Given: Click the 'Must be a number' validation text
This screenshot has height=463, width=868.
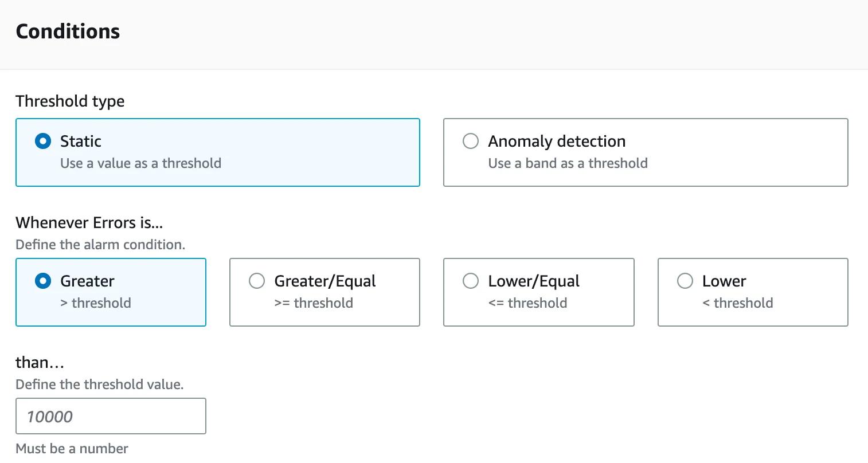Looking at the screenshot, I should 71,449.
